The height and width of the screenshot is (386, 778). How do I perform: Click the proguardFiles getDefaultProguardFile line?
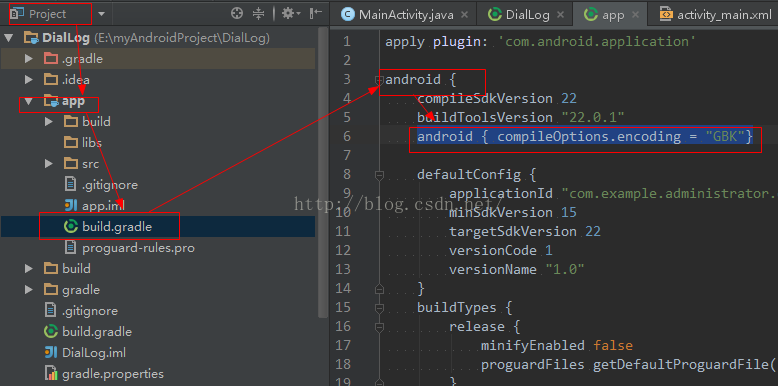pos(629,365)
